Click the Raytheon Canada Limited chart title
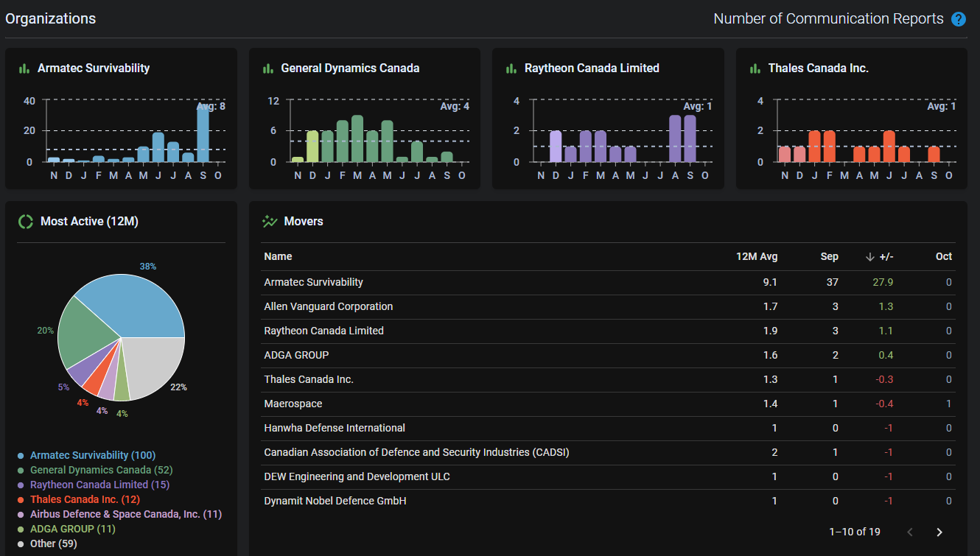Viewport: 980px width, 556px height. (592, 68)
